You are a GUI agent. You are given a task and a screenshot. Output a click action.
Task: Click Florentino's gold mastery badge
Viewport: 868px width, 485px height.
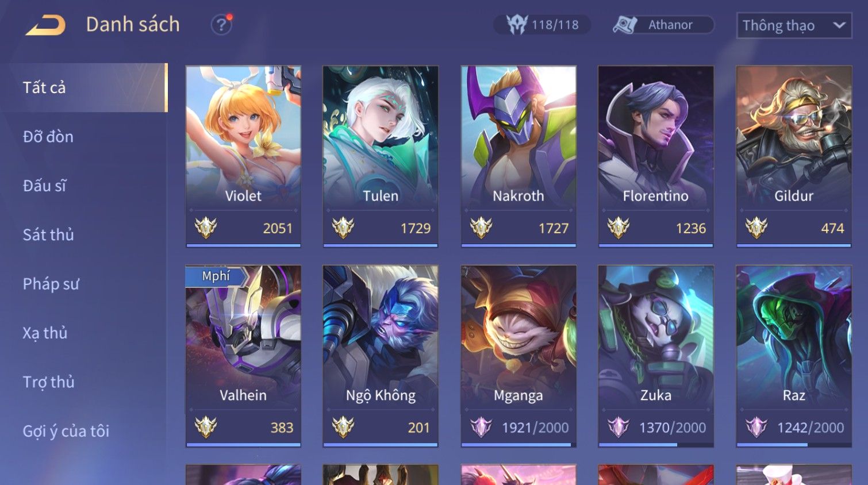click(x=619, y=228)
